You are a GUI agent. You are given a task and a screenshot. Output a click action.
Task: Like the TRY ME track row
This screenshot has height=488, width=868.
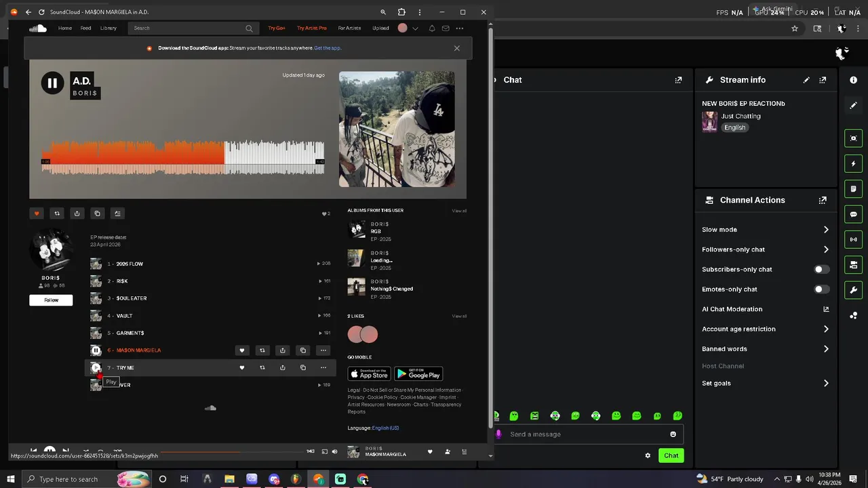(x=242, y=368)
